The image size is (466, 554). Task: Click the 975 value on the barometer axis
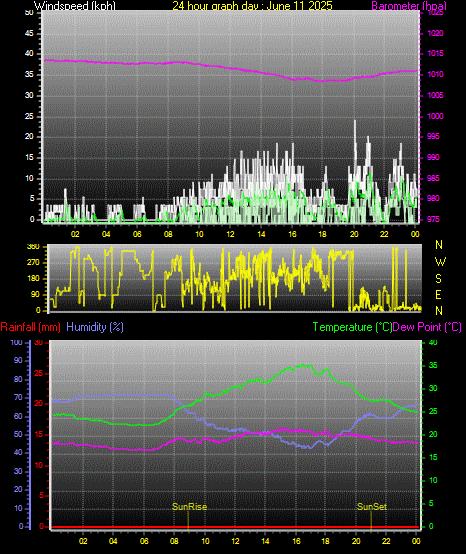(433, 219)
